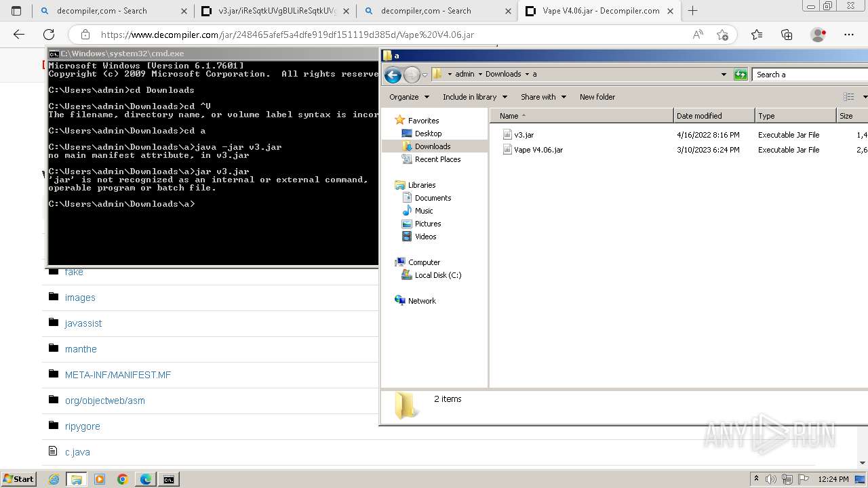Image resolution: width=868 pixels, height=488 pixels.
Task: Switch to the v3.jar decompiler tab
Action: click(275, 11)
